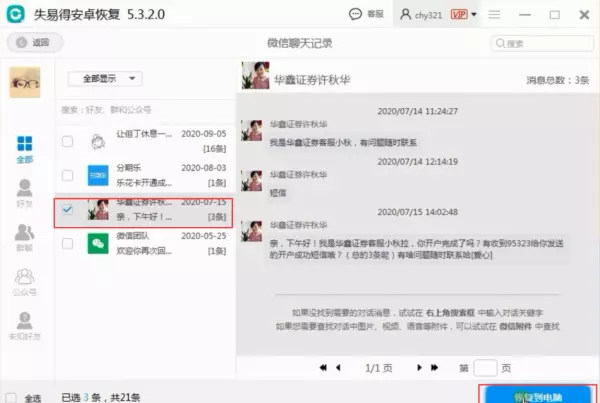
Task: Open the hamburger menu
Action: [x=494, y=15]
